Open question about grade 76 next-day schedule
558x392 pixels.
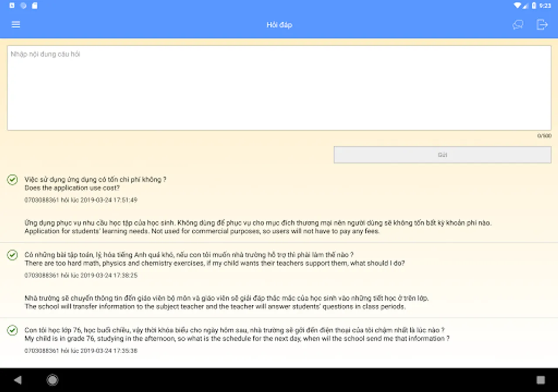(237, 335)
